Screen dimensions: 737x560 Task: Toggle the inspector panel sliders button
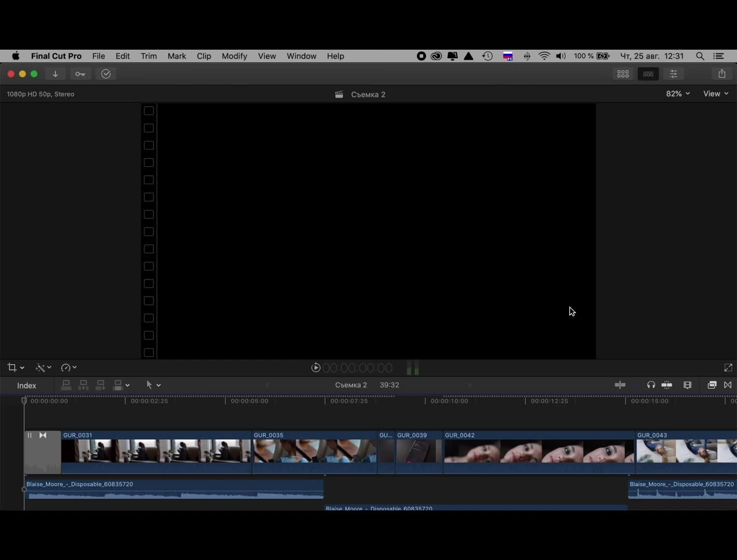[673, 74]
